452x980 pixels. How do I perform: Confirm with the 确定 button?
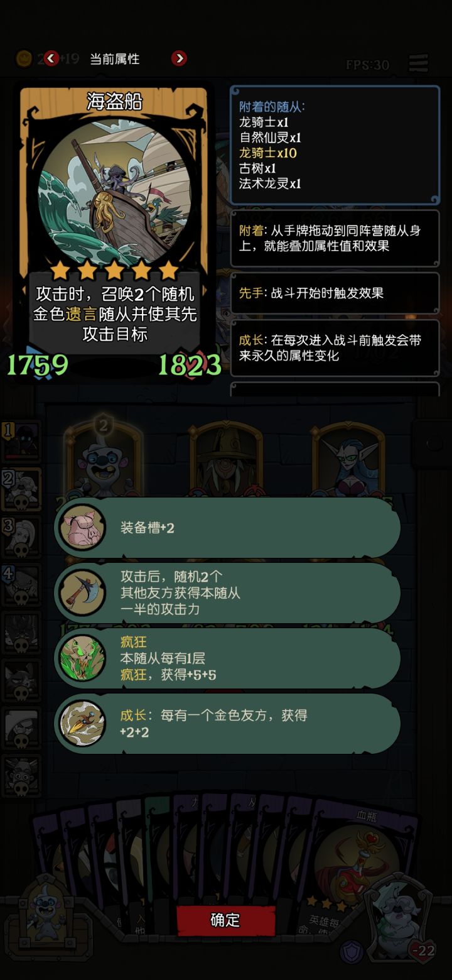pos(225,920)
